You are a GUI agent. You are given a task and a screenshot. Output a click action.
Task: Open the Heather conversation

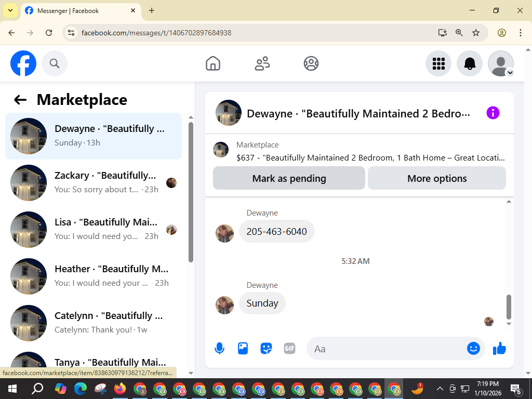pyautogui.click(x=94, y=276)
